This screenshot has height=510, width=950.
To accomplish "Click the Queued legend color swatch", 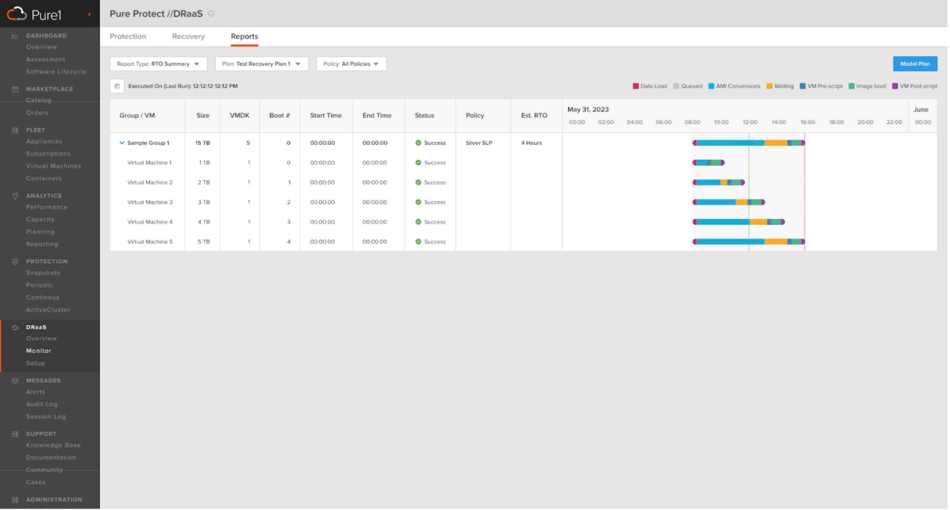I will coord(676,86).
